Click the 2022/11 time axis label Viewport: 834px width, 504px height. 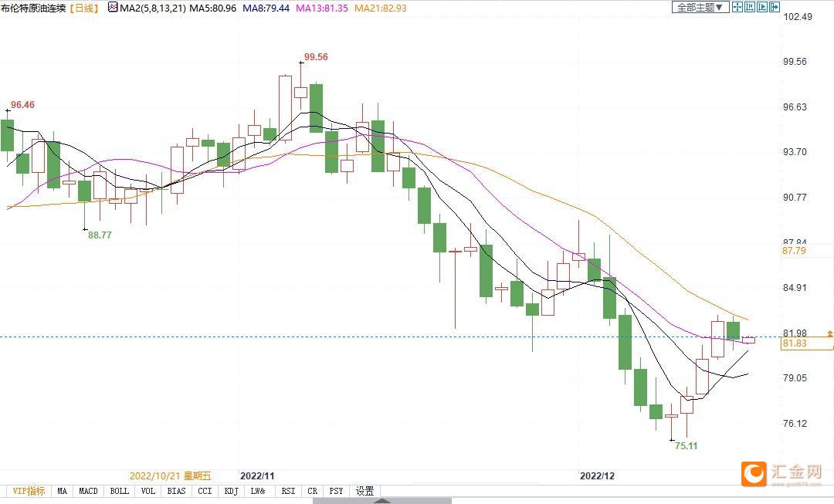click(x=257, y=475)
